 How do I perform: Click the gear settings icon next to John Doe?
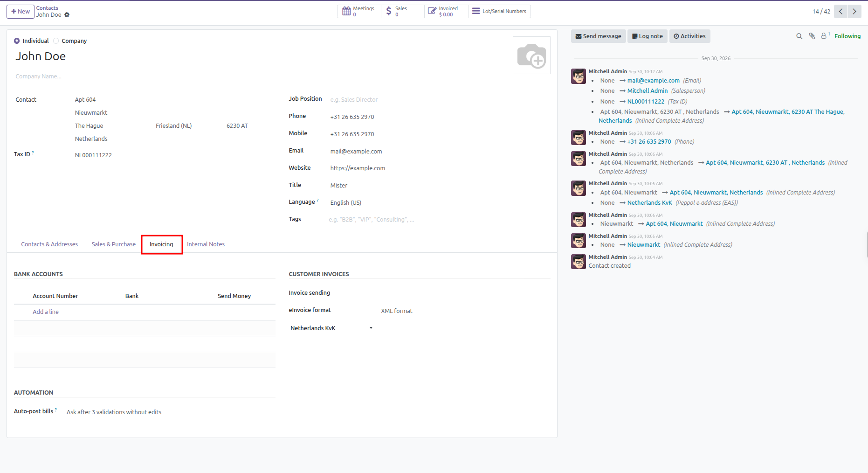67,15
